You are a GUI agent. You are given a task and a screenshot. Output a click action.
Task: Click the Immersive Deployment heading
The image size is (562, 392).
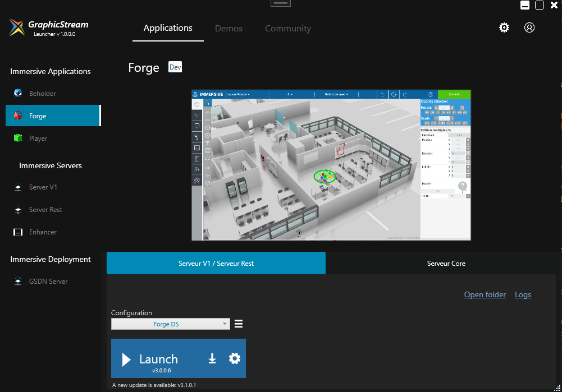pos(51,259)
